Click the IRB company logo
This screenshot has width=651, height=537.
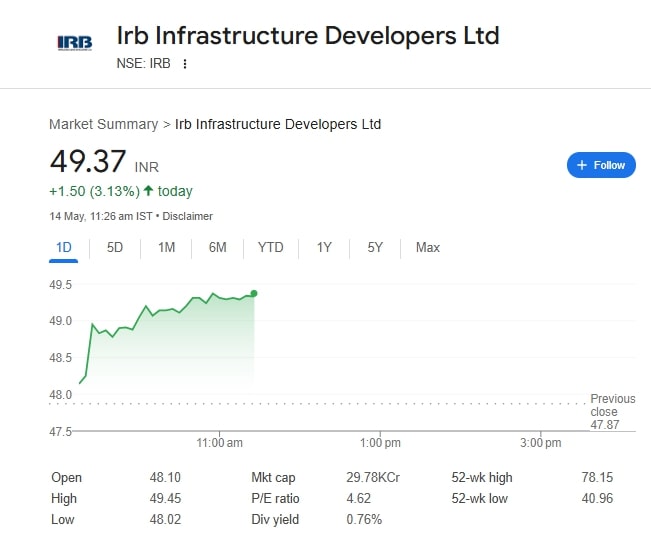tap(75, 43)
